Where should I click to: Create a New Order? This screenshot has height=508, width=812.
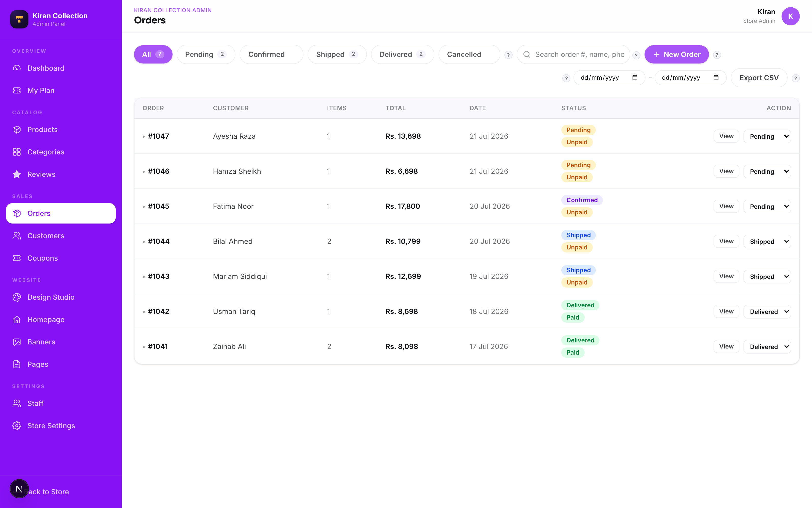pos(676,54)
